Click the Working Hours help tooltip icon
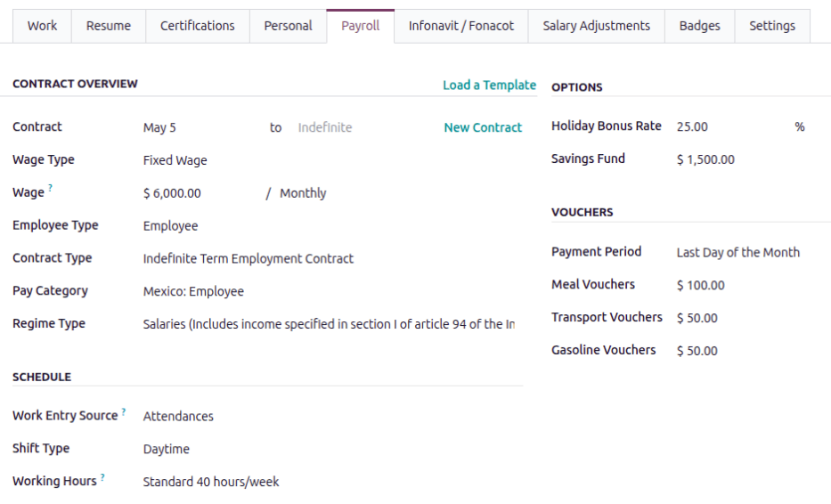Image resolution: width=831 pixels, height=504 pixels. click(102, 477)
